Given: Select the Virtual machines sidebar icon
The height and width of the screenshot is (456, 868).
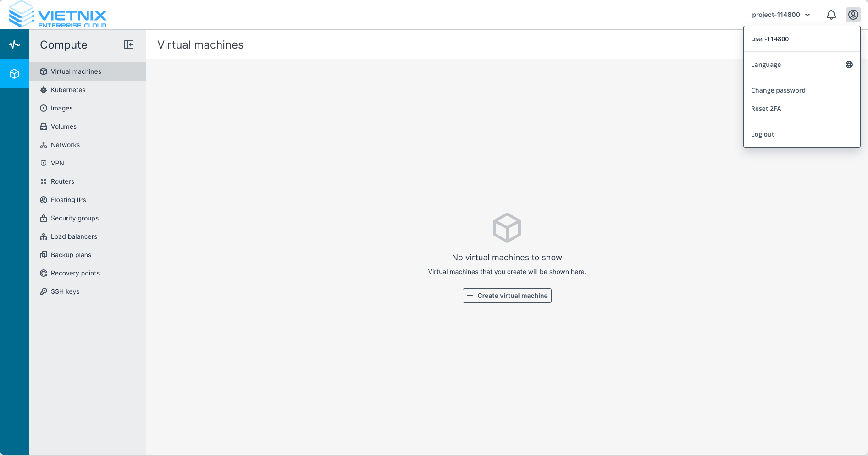Looking at the screenshot, I should click(x=43, y=71).
